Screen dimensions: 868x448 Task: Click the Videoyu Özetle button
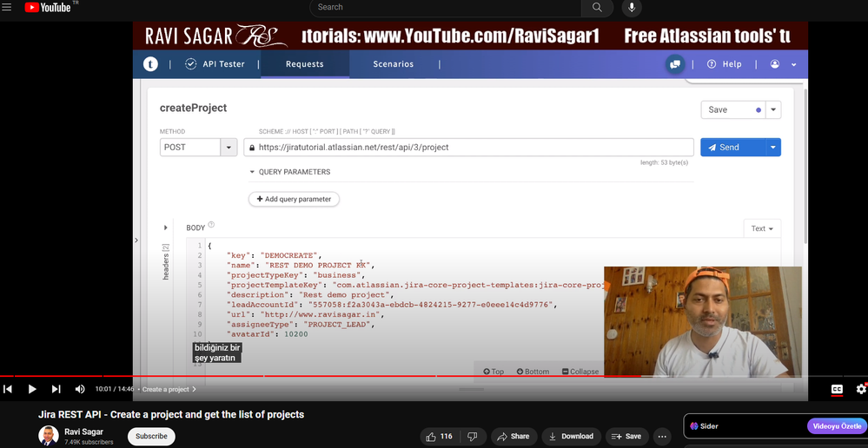coord(837,426)
